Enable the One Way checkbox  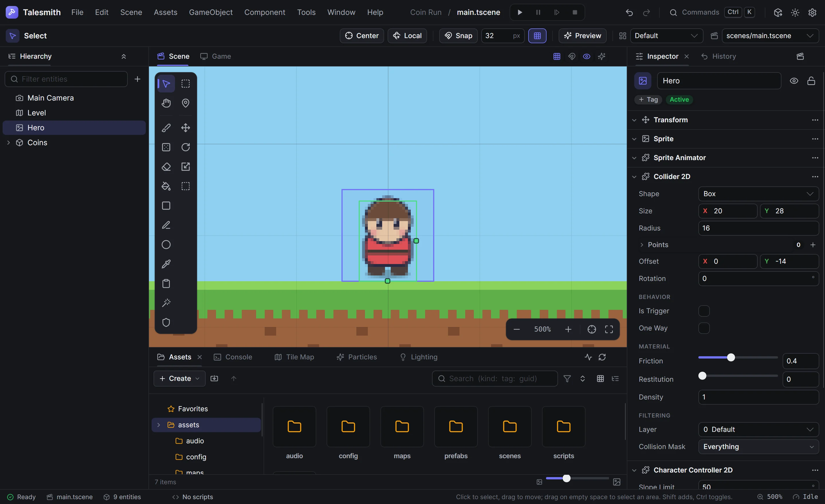pyautogui.click(x=704, y=328)
